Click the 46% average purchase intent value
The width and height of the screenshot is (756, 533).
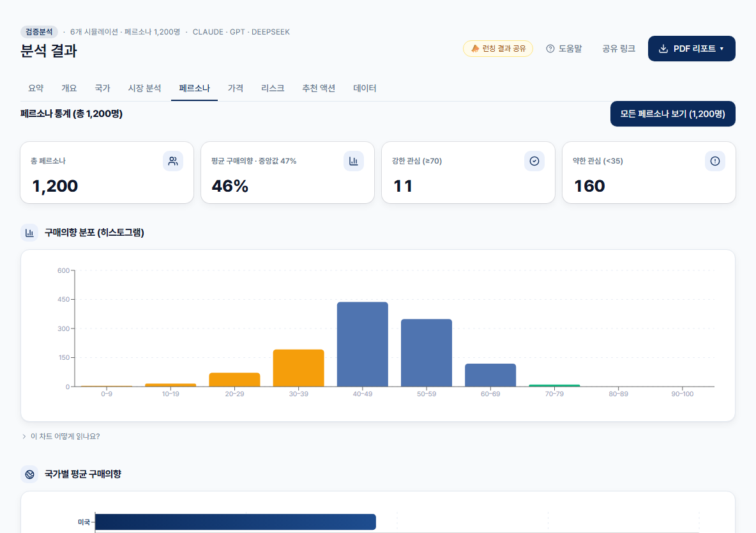point(230,186)
